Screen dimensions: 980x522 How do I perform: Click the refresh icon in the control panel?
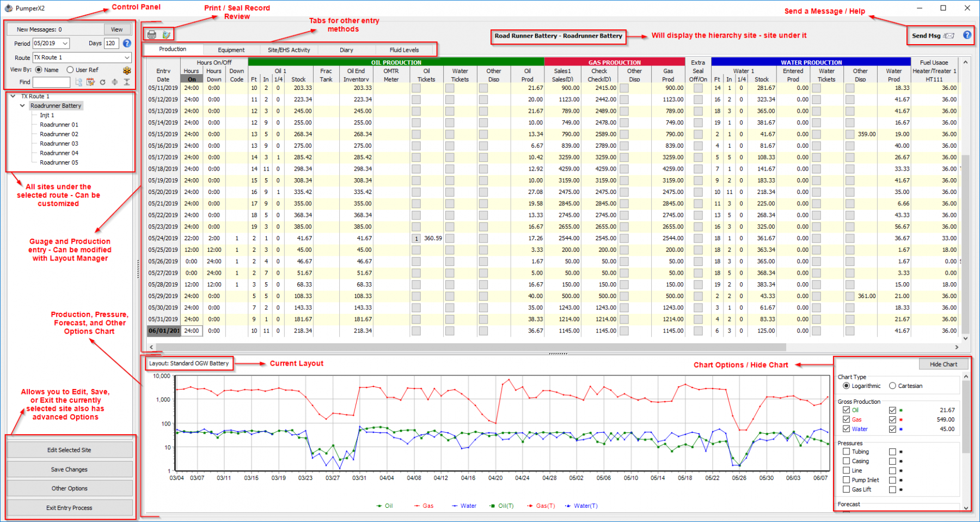point(102,83)
